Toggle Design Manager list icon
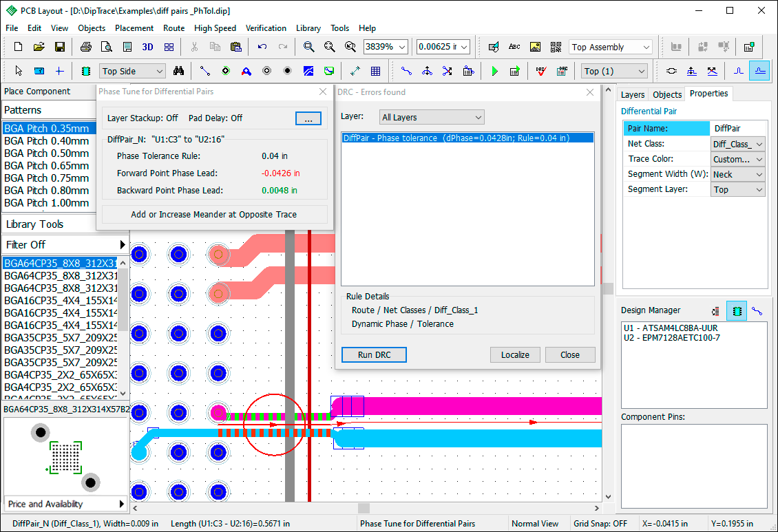The height and width of the screenshot is (532, 778). coord(715,311)
